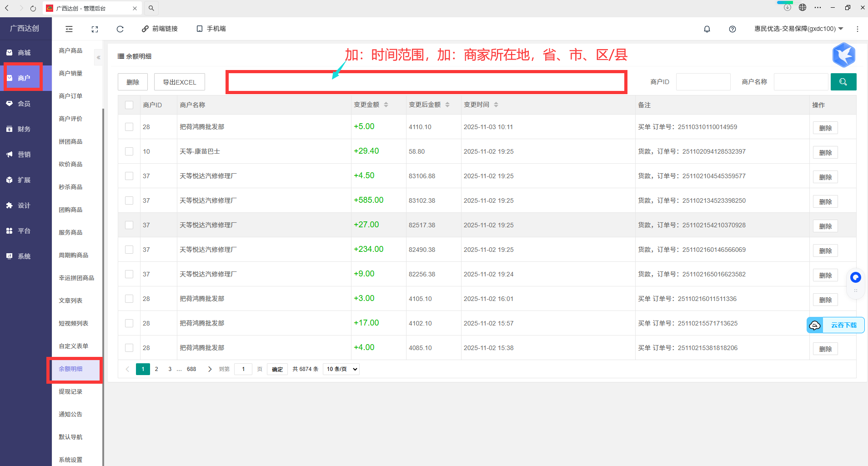The image size is (868, 466).
Task: Refresh page using the reload icon in toolbar
Action: (x=120, y=29)
